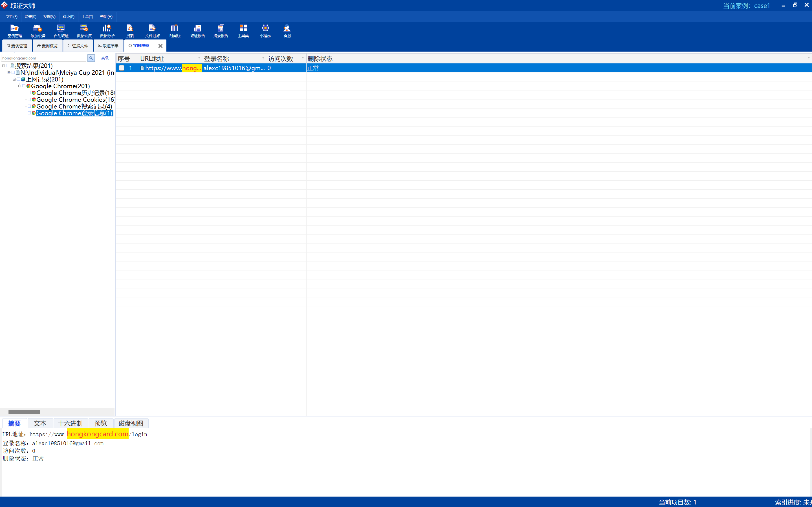Click the 高级 advanced search link
The width and height of the screenshot is (812, 507).
(105, 58)
